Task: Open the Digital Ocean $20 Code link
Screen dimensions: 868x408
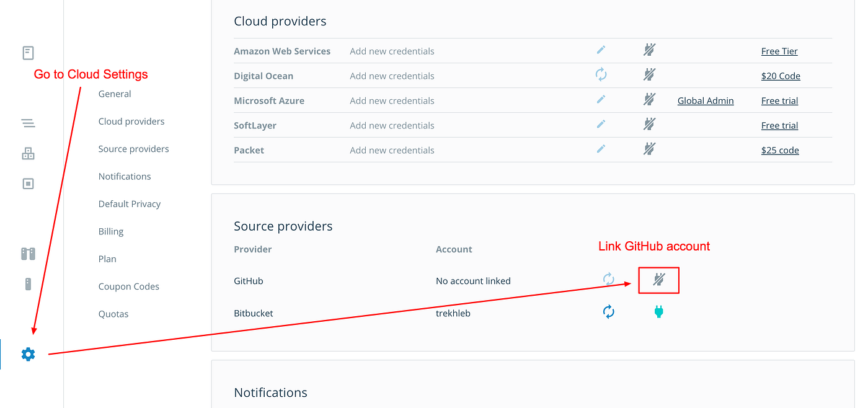Action: point(781,76)
